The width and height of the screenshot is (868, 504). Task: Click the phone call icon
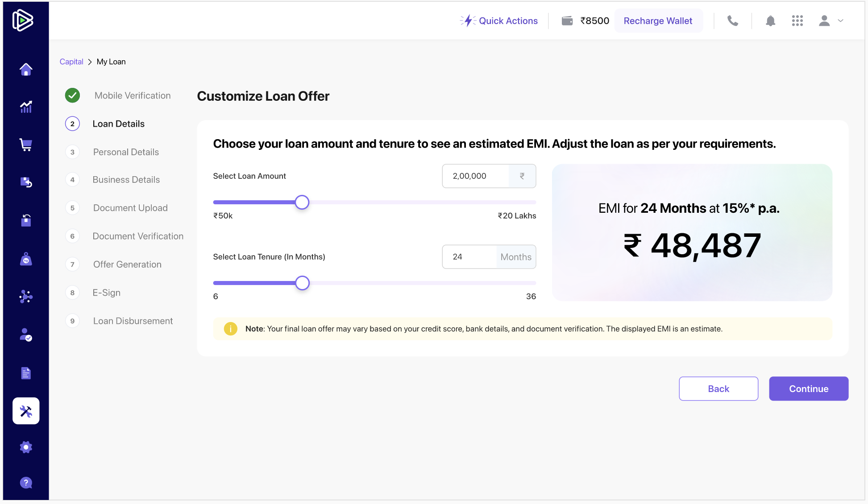click(732, 21)
